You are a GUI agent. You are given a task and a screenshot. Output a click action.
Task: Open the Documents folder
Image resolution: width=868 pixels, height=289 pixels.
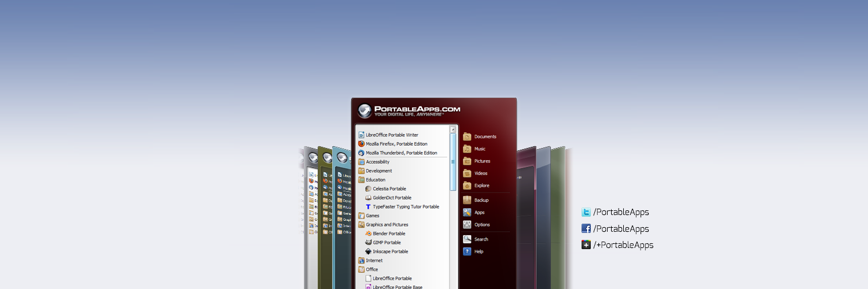click(480, 136)
